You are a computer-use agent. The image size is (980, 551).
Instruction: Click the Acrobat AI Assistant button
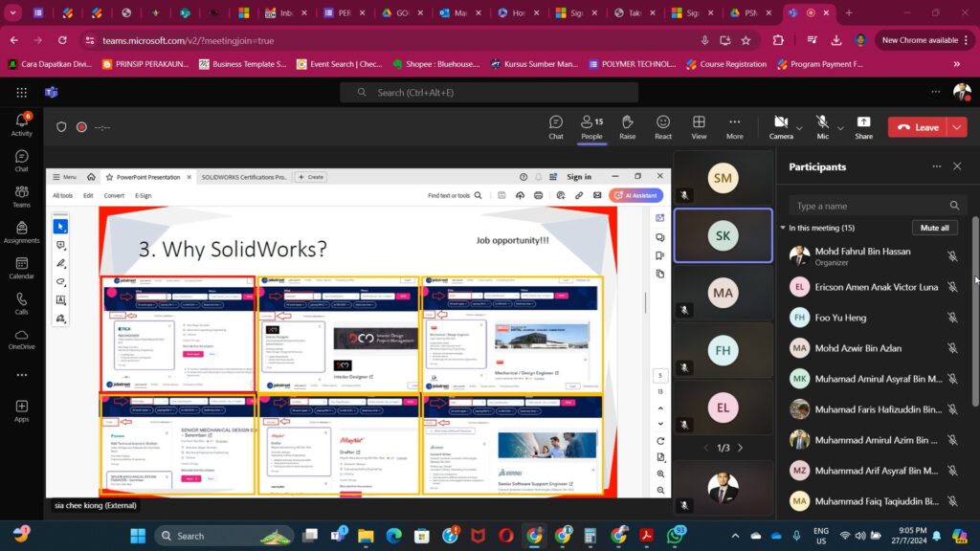(x=635, y=195)
